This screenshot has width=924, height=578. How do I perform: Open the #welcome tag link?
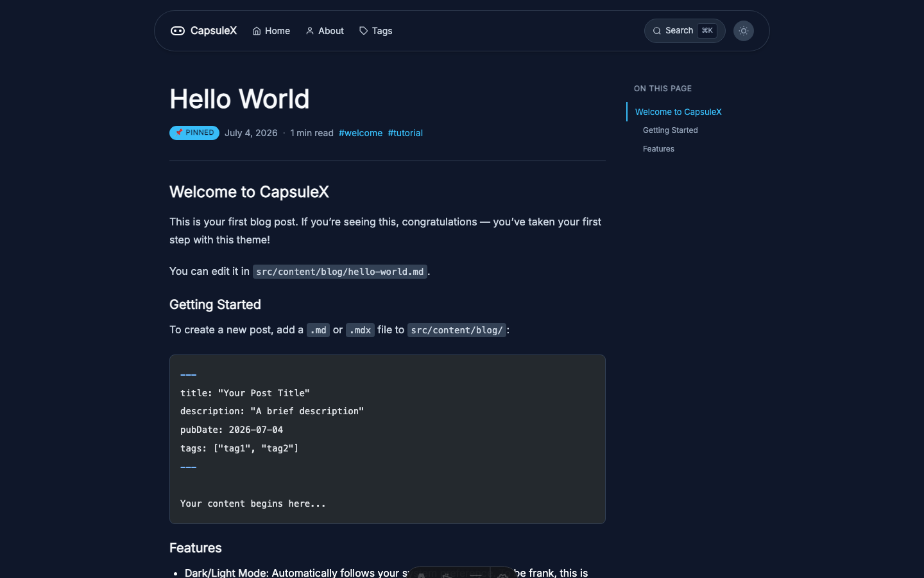(x=361, y=133)
